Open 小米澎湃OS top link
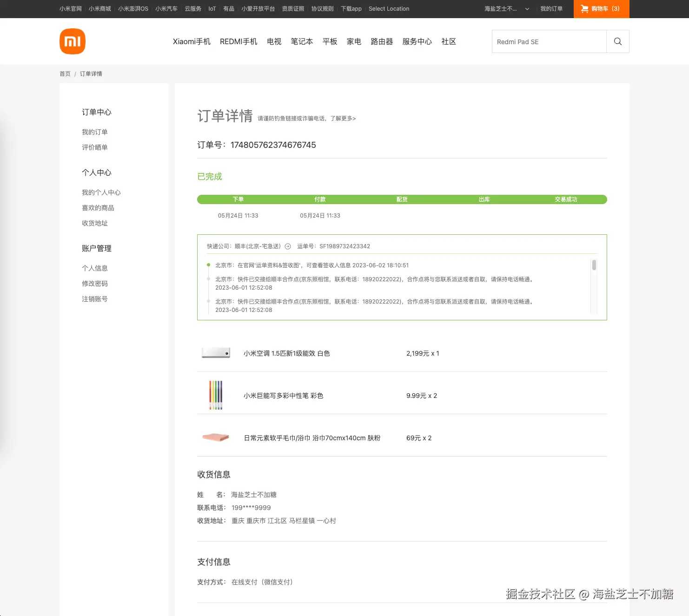This screenshot has height=616, width=689. coord(133,9)
